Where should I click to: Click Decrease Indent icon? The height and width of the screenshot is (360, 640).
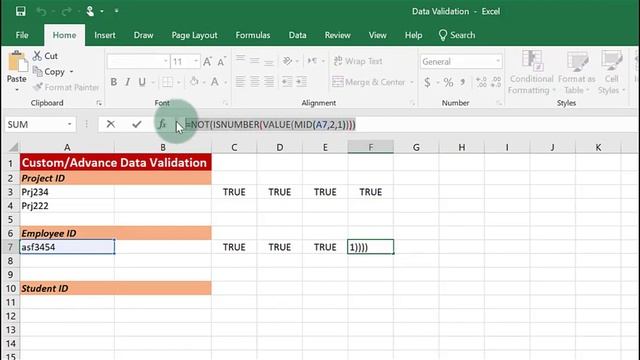tap(287, 82)
